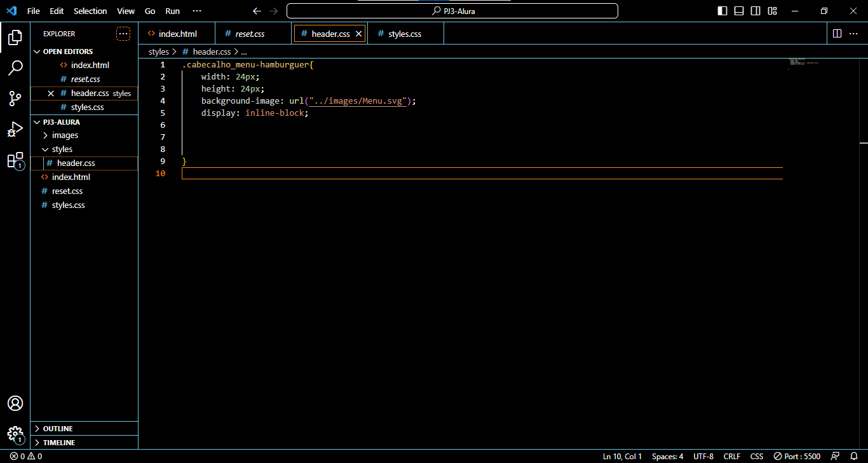Click the minimap code preview
The image size is (868, 463).
[803, 63]
